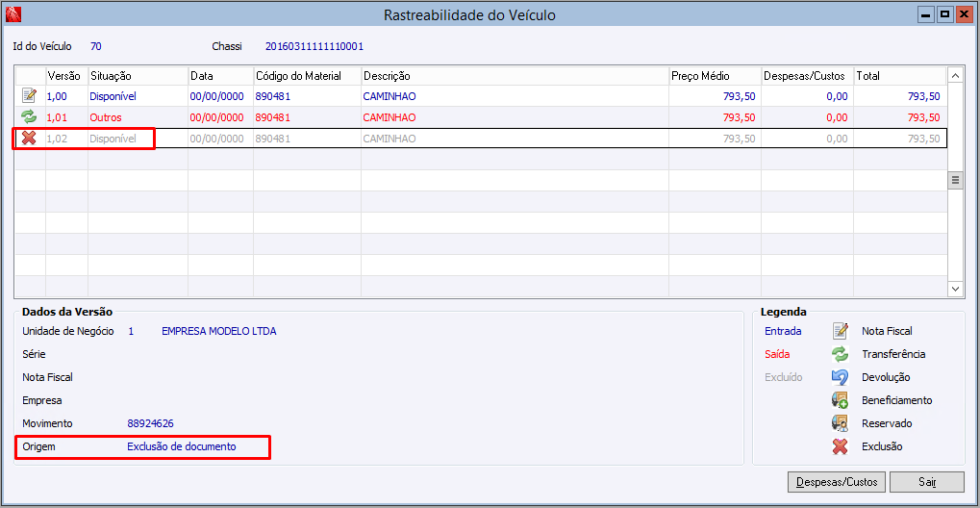Click the application logo in title bar
980x508 pixels.
point(12,13)
